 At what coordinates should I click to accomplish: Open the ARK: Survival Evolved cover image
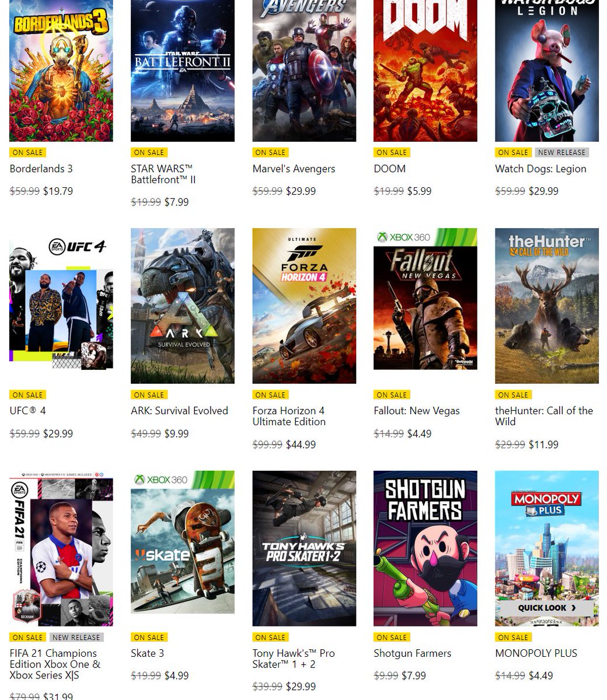[183, 306]
